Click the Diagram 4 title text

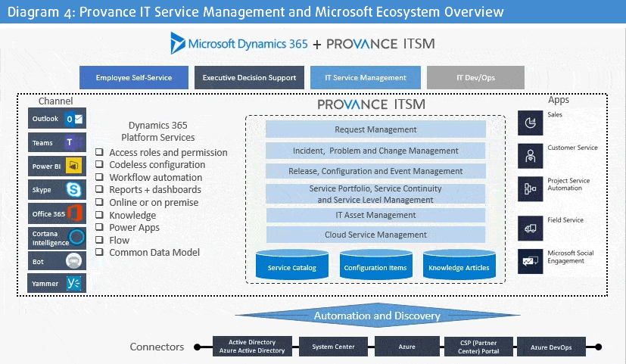point(256,11)
